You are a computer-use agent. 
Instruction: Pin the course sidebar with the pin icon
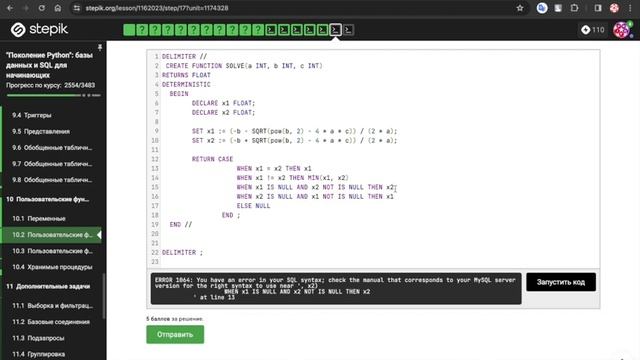(x=100, y=47)
